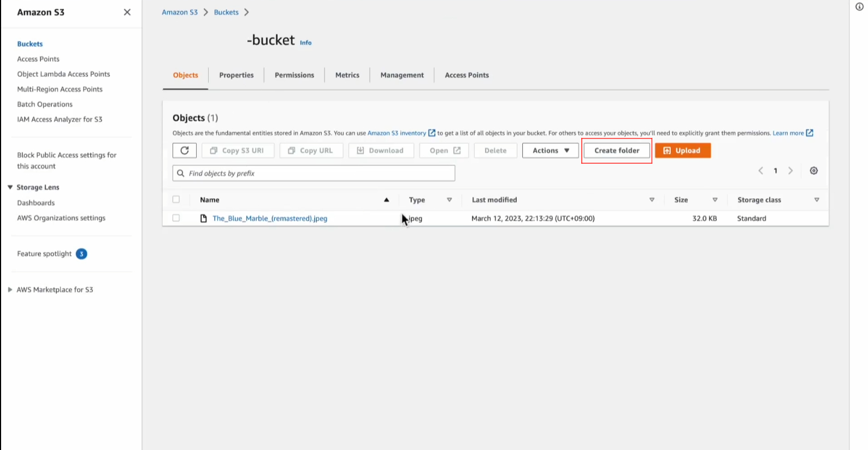868x450 pixels.
Task: Go to next page arrow in pagination
Action: (x=790, y=171)
